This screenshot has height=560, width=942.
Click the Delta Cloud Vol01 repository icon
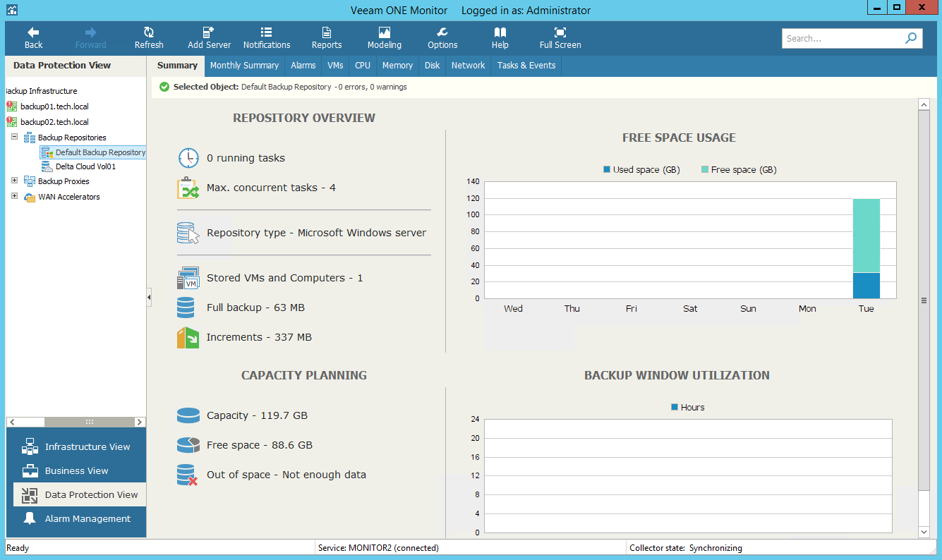tap(47, 166)
